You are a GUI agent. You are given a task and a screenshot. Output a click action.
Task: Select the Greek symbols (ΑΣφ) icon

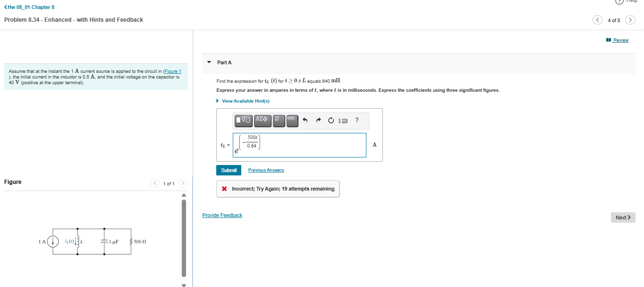pyautogui.click(x=263, y=120)
